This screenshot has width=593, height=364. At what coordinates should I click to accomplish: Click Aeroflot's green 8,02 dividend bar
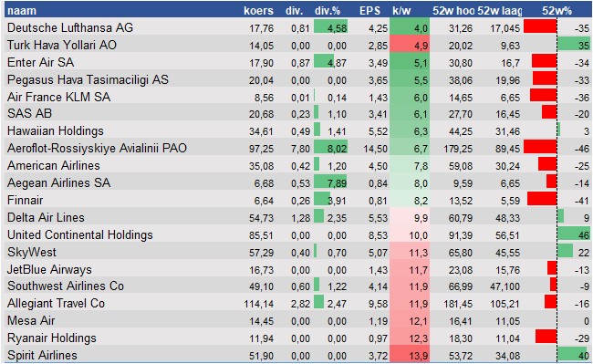(330, 148)
